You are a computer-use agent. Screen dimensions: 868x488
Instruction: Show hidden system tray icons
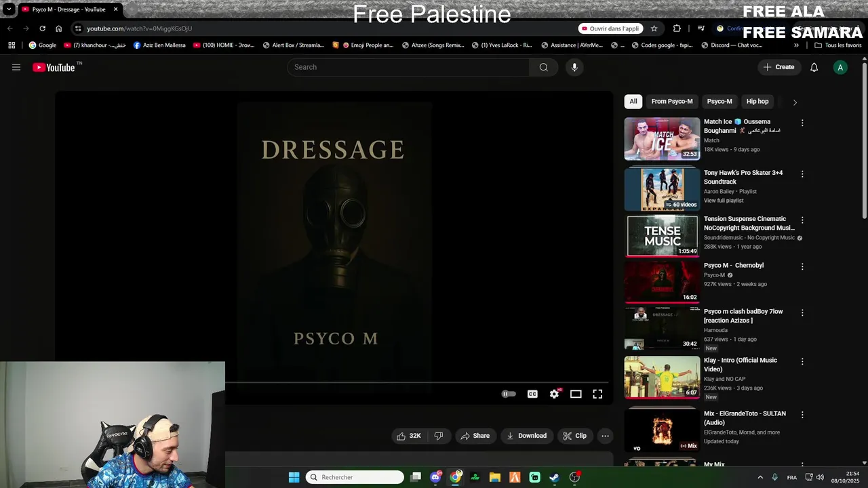point(759,477)
